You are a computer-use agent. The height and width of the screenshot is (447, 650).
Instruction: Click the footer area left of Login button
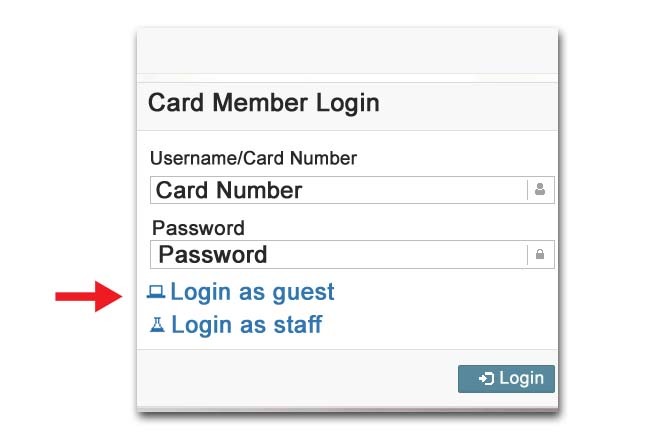point(297,379)
